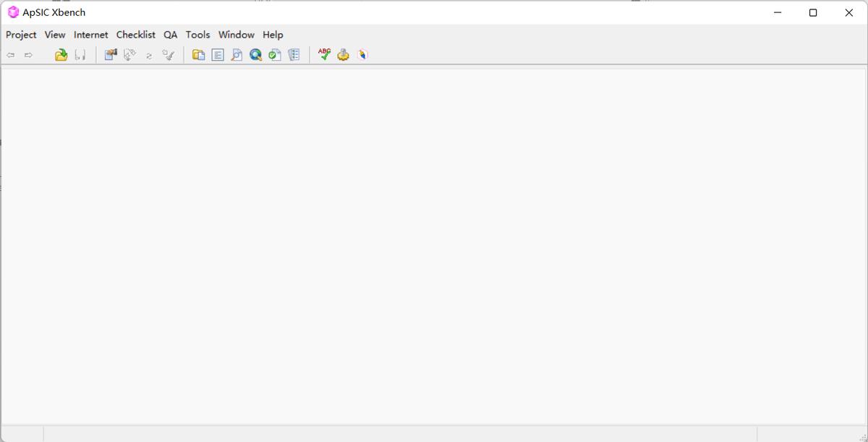Open QA view with green checkmark page icon
868x442 pixels.
(275, 55)
